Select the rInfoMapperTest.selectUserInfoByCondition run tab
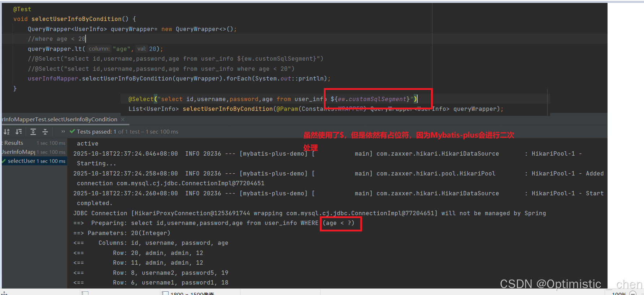The image size is (644, 295). pyautogui.click(x=60, y=120)
